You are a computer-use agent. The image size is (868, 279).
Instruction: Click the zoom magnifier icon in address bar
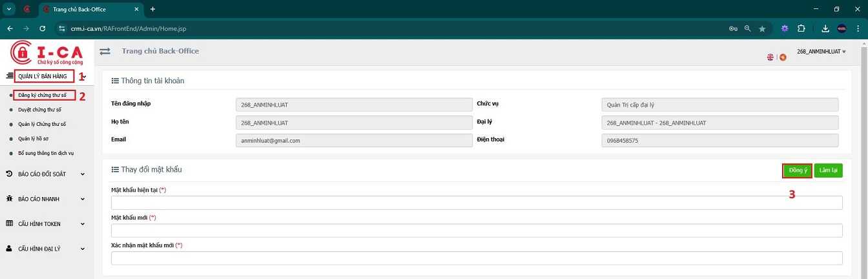pos(748,28)
